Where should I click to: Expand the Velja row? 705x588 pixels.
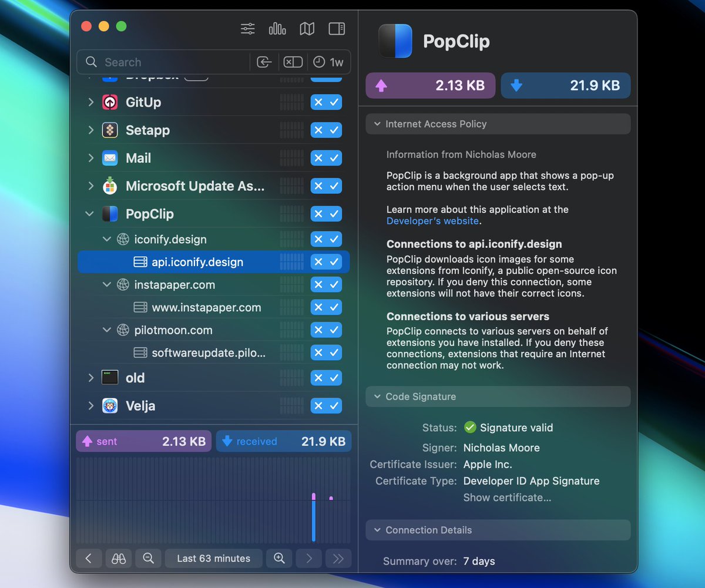90,405
